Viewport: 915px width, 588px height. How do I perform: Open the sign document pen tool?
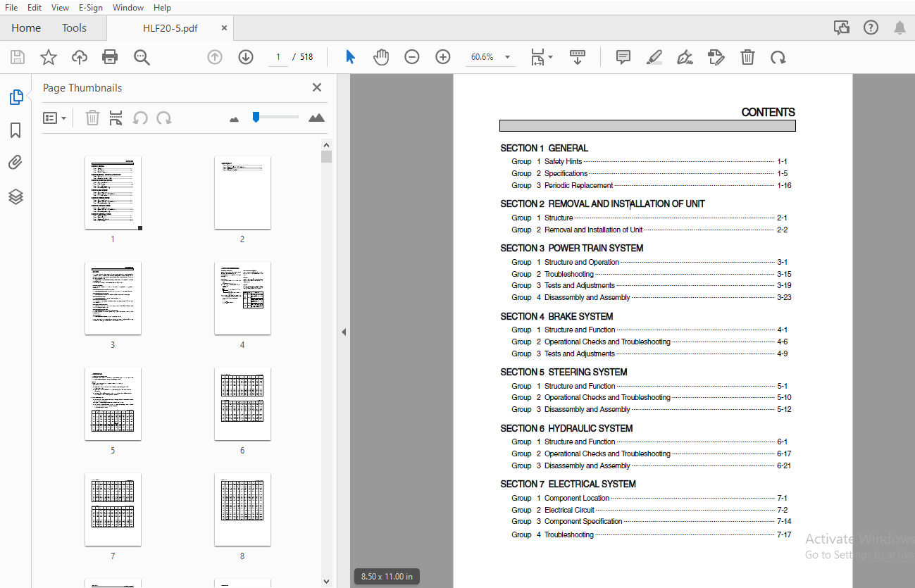pos(685,57)
